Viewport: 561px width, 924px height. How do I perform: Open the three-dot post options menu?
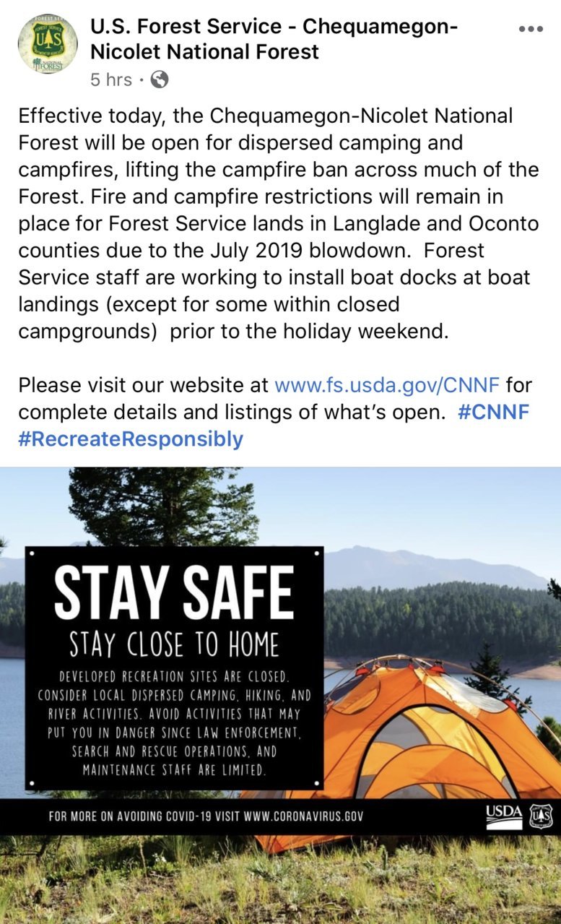(531, 28)
